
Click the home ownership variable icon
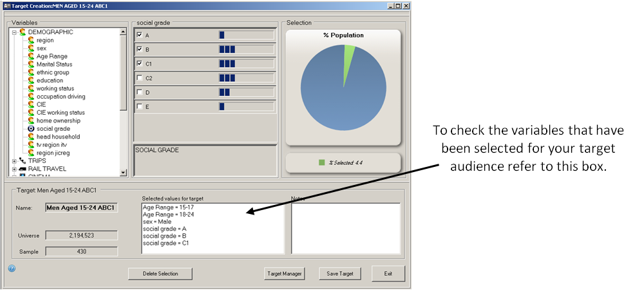coord(30,121)
